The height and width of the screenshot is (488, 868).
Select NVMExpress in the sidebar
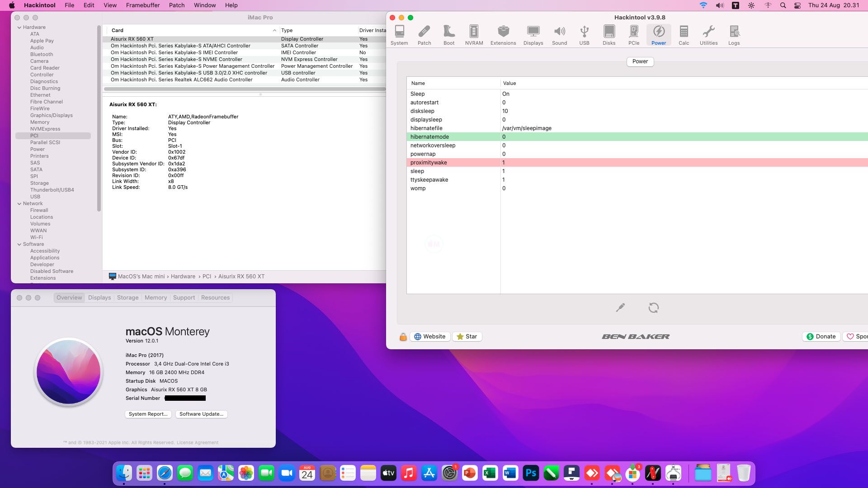[45, 129]
